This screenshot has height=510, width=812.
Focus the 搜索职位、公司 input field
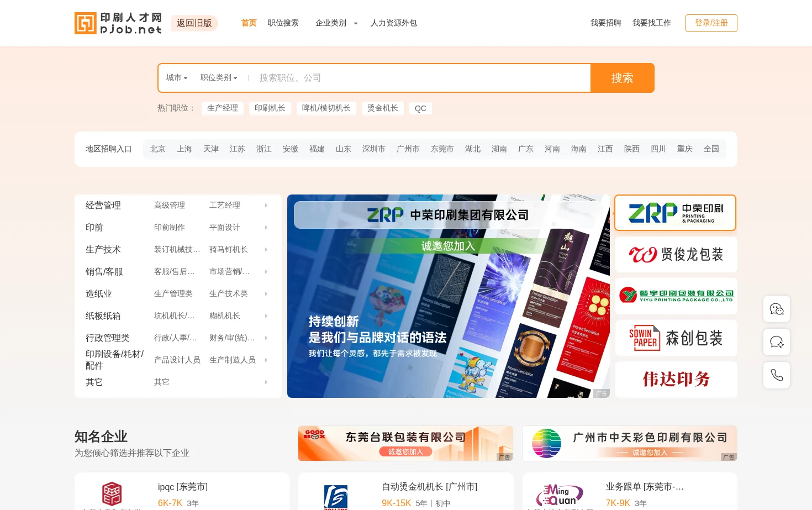423,78
